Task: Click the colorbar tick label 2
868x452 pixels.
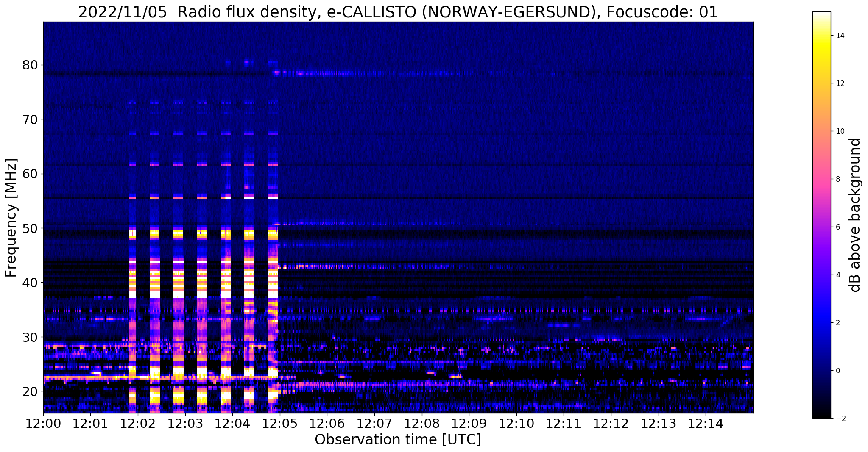Action: click(x=837, y=323)
